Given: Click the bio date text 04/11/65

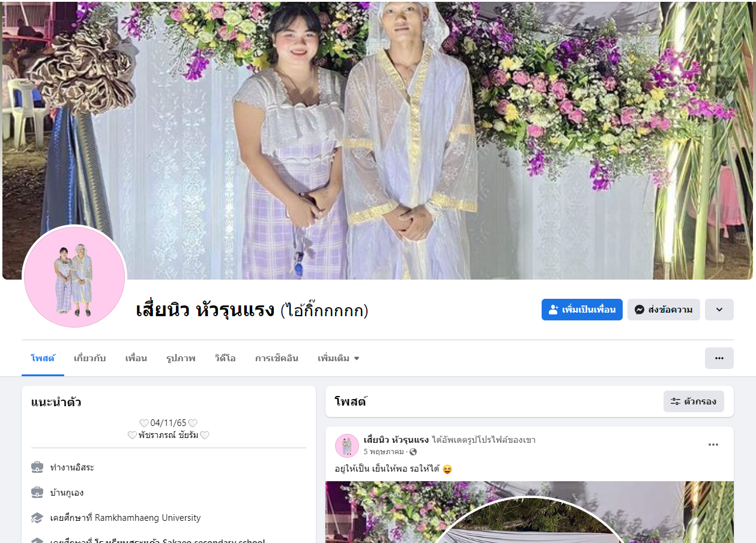Looking at the screenshot, I should [168, 423].
